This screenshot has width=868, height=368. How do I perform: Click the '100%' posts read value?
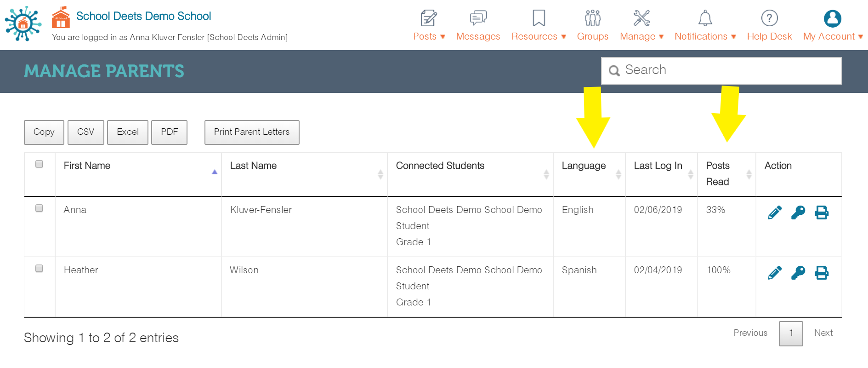pos(718,270)
